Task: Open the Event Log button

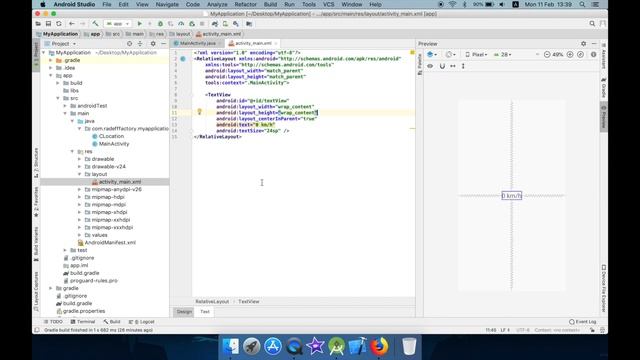Action: [582, 322]
